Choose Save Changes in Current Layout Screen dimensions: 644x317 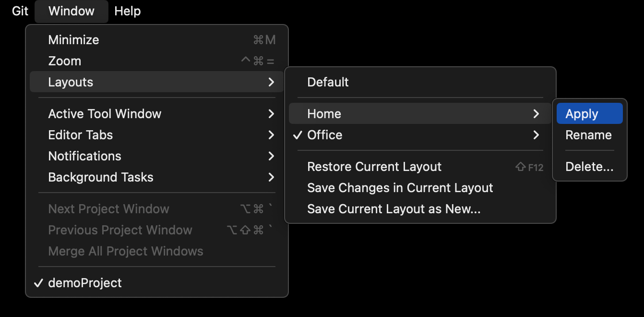coord(400,187)
